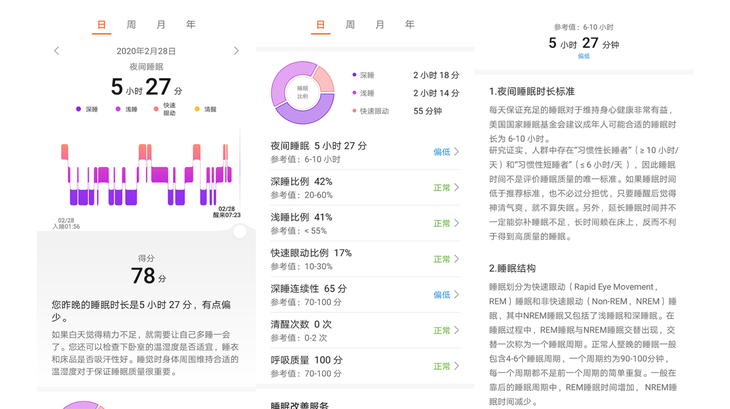
Task: Select 月 tab above the date
Action: pos(161,24)
